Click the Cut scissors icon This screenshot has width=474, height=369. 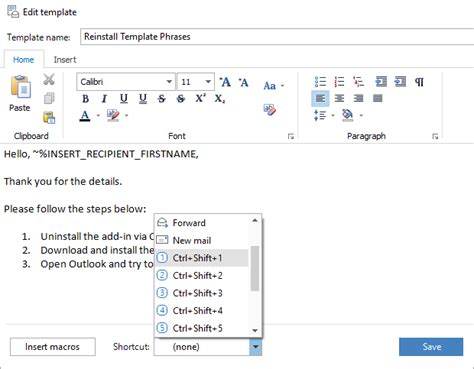(x=49, y=79)
